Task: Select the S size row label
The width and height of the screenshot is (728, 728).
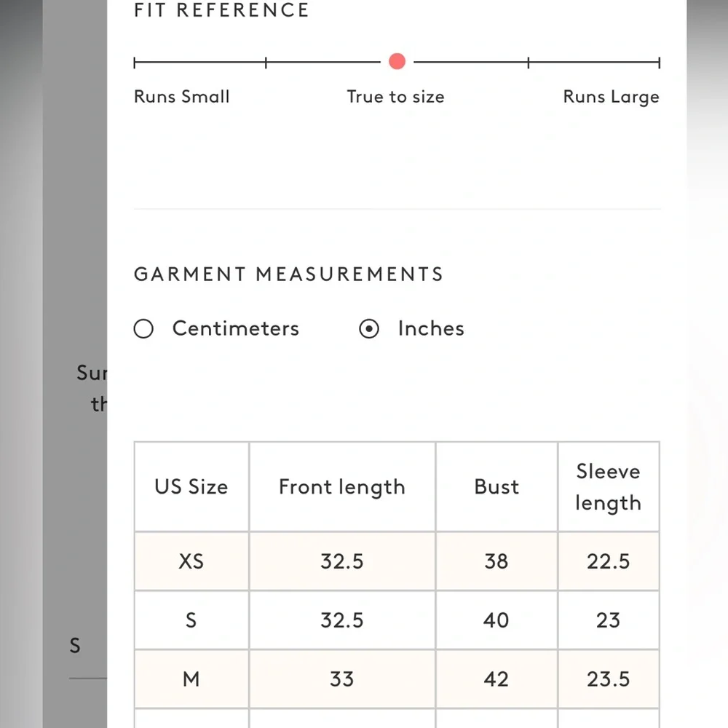Action: pos(191,620)
